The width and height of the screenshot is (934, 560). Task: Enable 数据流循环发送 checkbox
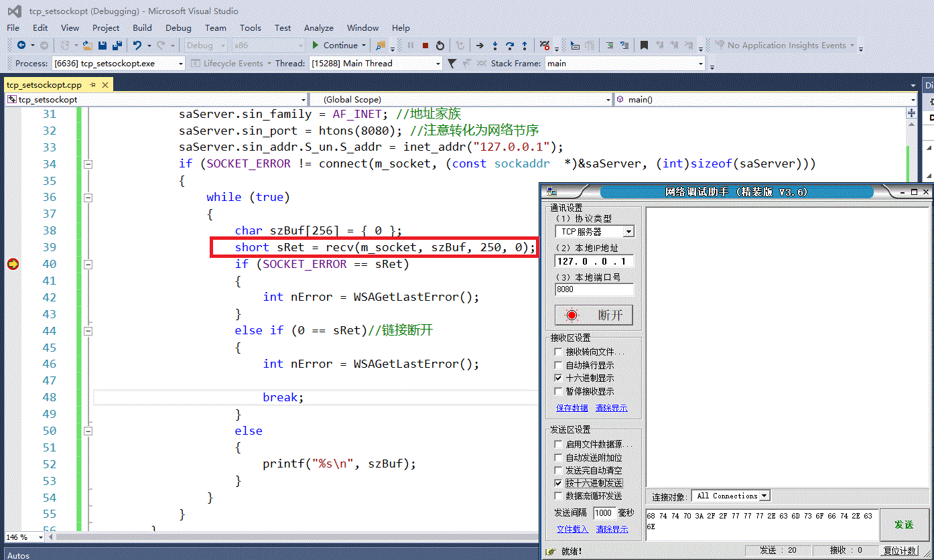[x=558, y=496]
